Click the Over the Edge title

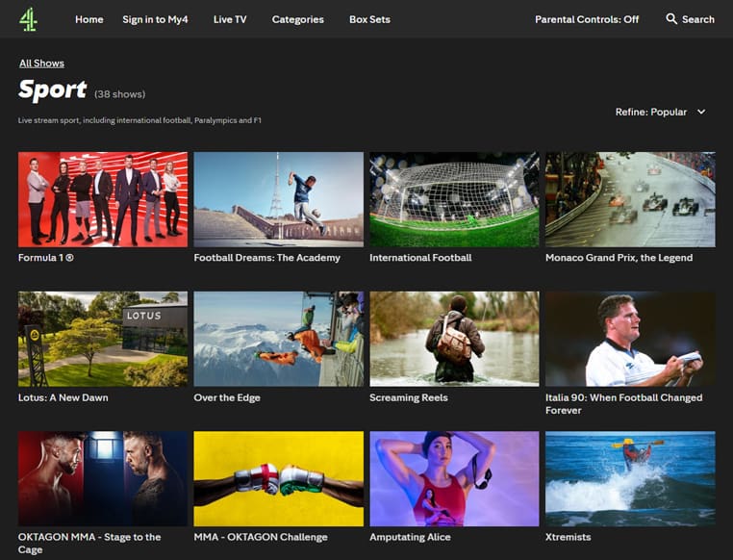(227, 397)
